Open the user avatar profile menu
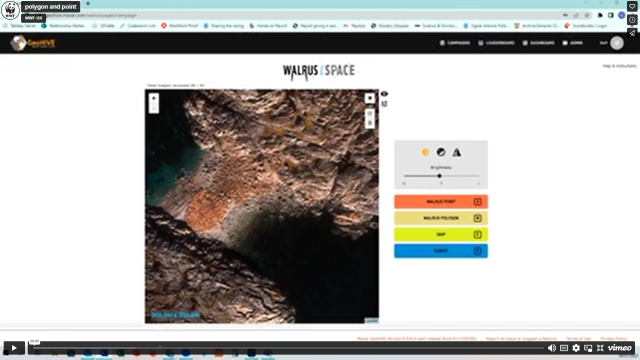 (x=617, y=43)
